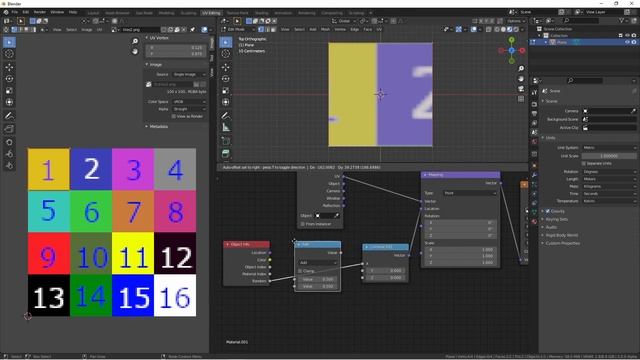Select the Transform tool in 3D viewport
The image size is (640, 360).
point(226,102)
